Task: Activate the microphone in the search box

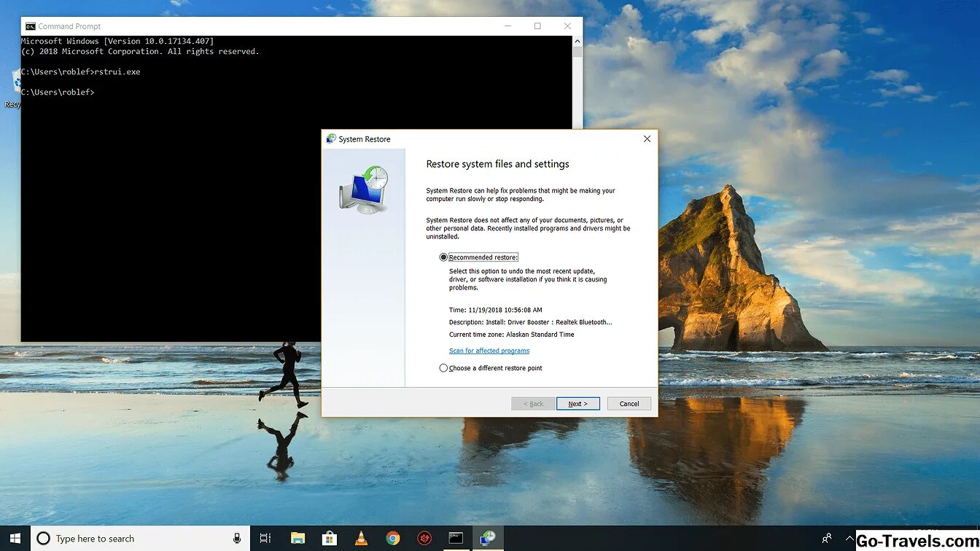Action: [237, 539]
